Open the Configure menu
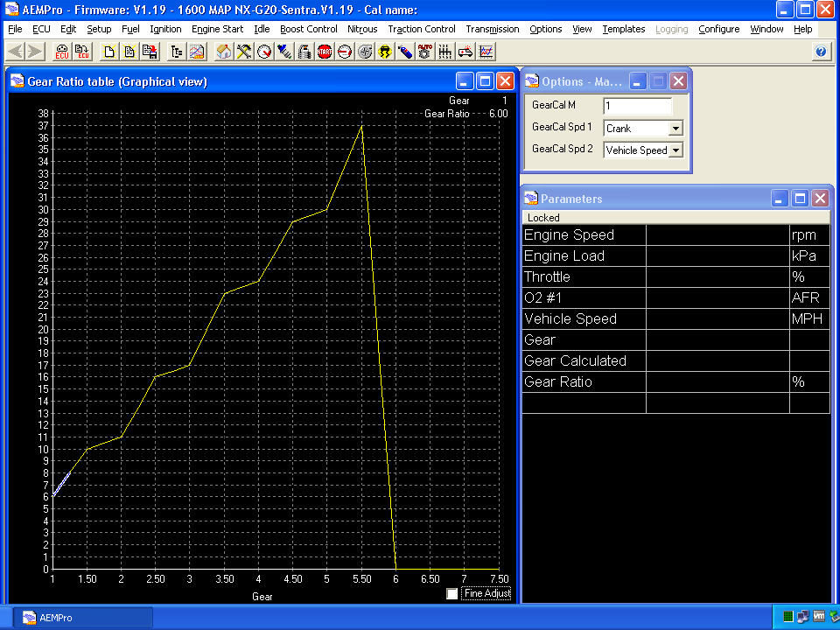The image size is (840, 630). [719, 29]
